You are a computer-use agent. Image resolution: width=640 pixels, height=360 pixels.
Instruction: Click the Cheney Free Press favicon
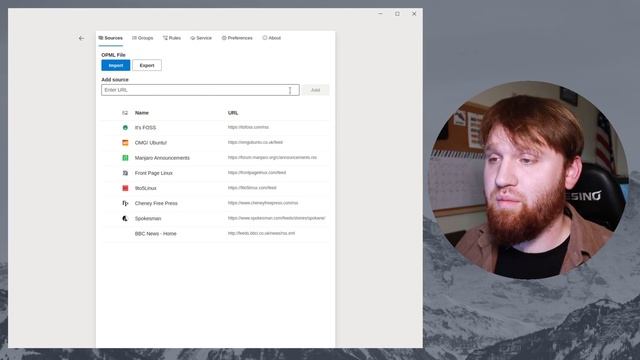point(125,203)
